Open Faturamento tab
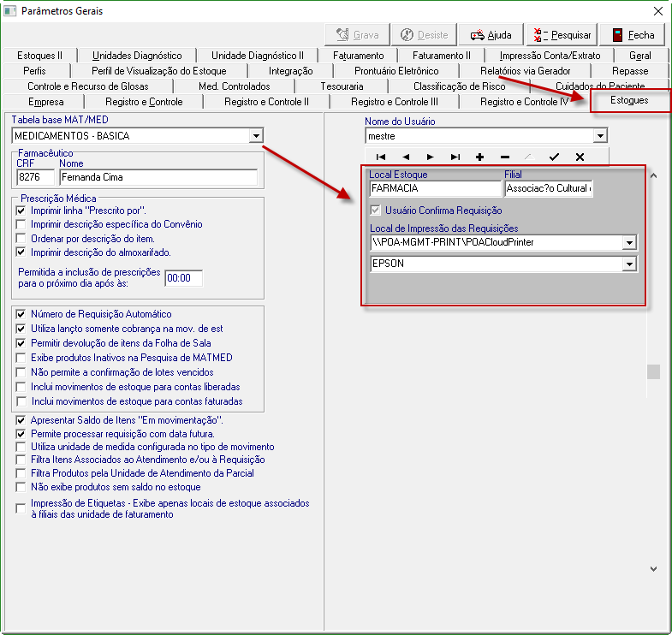This screenshot has height=635, width=672. tap(359, 56)
